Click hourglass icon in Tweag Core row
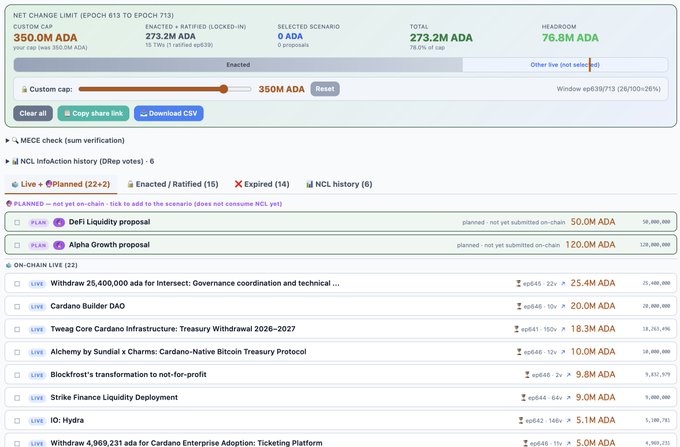The height and width of the screenshot is (447, 680). tap(517, 330)
